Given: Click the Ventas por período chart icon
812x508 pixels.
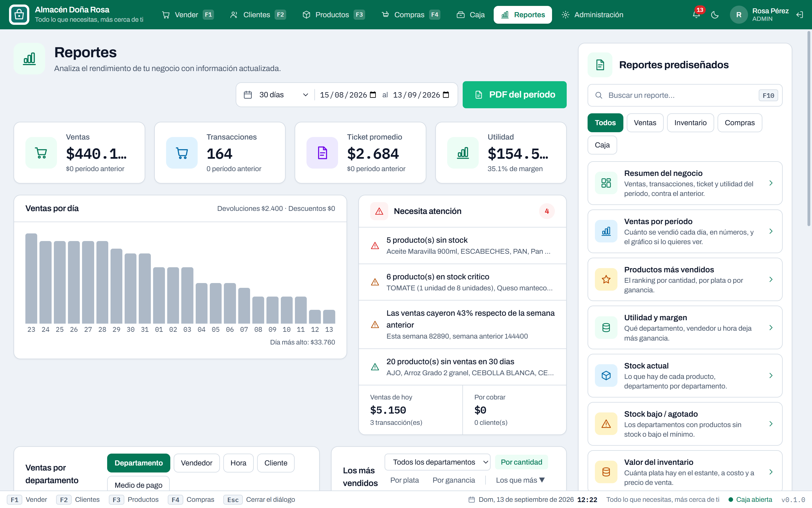Looking at the screenshot, I should click(606, 231).
